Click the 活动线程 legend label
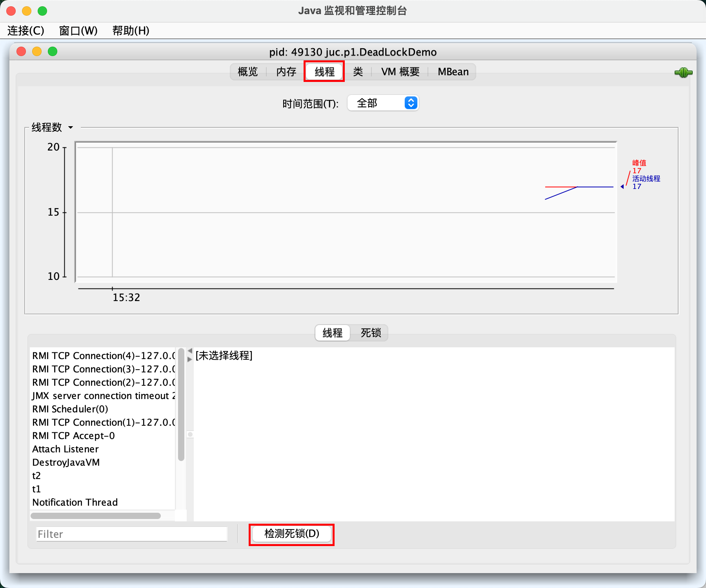706x588 pixels. click(x=646, y=178)
